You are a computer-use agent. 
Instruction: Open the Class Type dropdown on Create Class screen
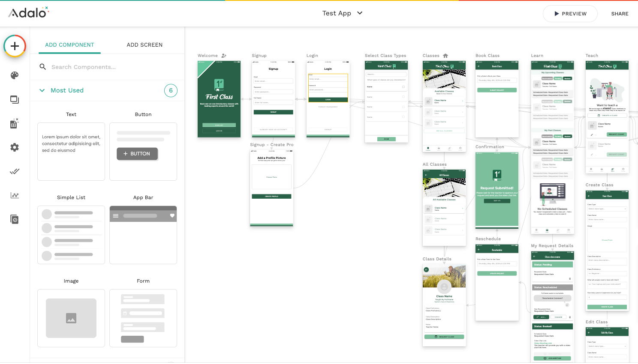(x=607, y=209)
